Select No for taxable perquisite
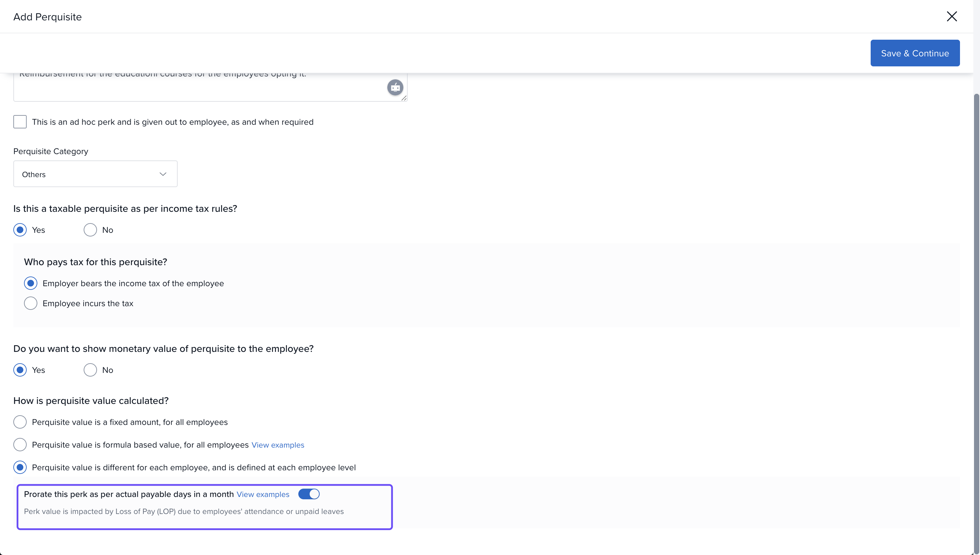This screenshot has width=980, height=555. click(90, 230)
